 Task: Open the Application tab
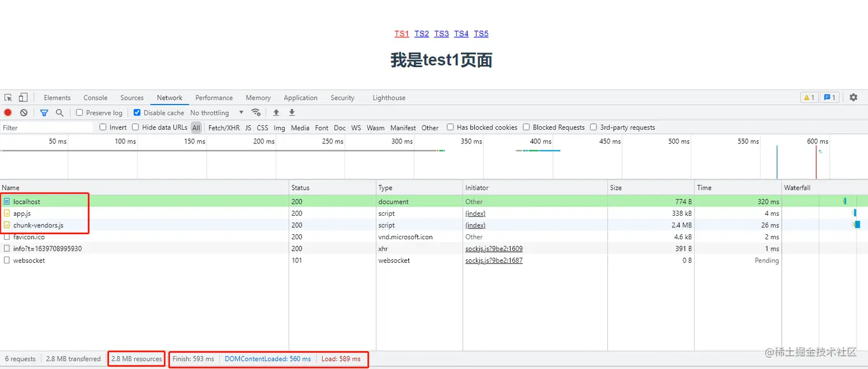coord(300,98)
